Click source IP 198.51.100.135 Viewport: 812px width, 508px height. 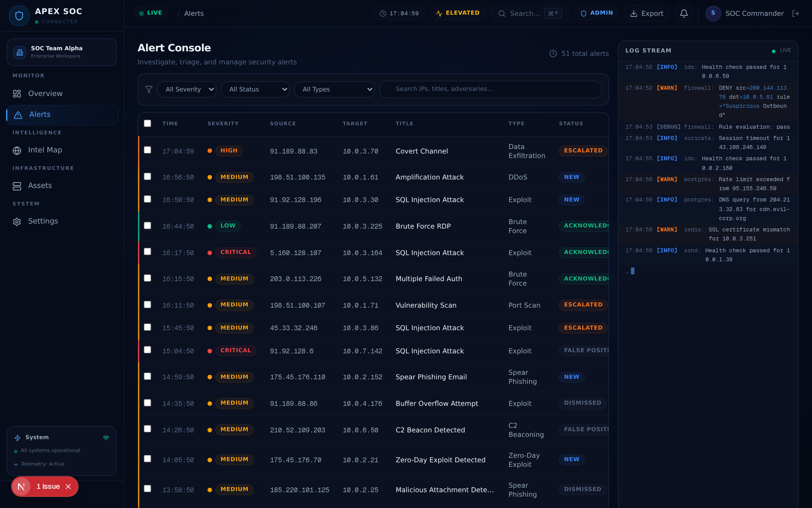tap(298, 177)
